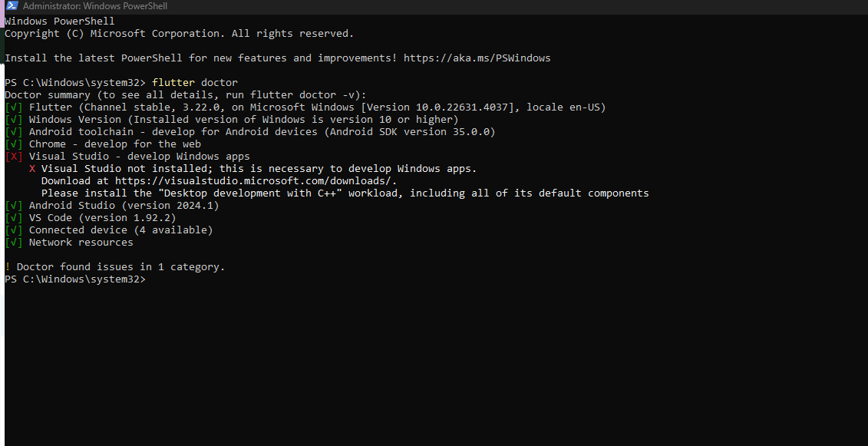This screenshot has height=446, width=868.
Task: Click the check mark beside Windows Version
Action: click(x=14, y=120)
